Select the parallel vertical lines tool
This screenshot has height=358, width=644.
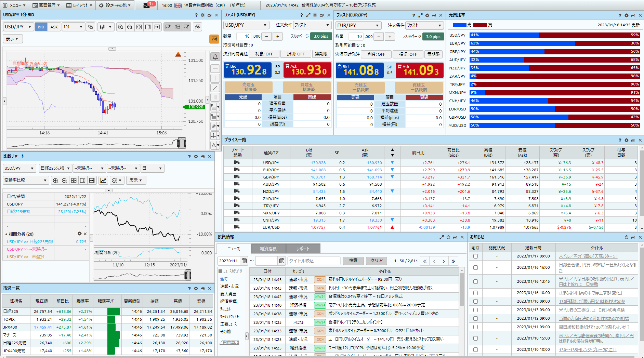click(x=215, y=97)
